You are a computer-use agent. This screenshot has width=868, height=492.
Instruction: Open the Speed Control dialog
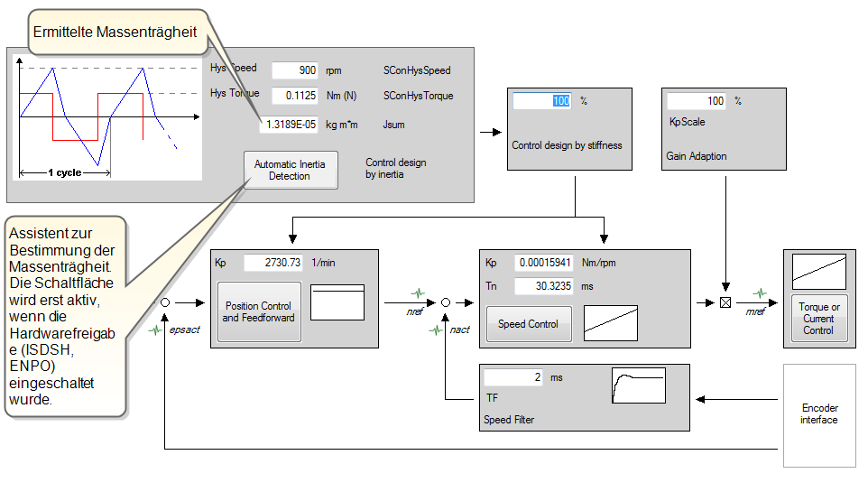[529, 324]
